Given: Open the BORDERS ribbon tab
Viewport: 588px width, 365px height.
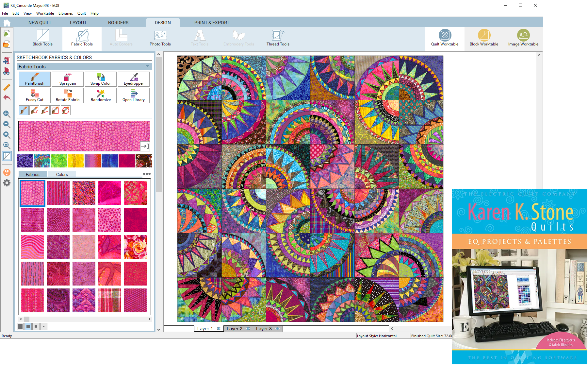Looking at the screenshot, I should tap(118, 23).
